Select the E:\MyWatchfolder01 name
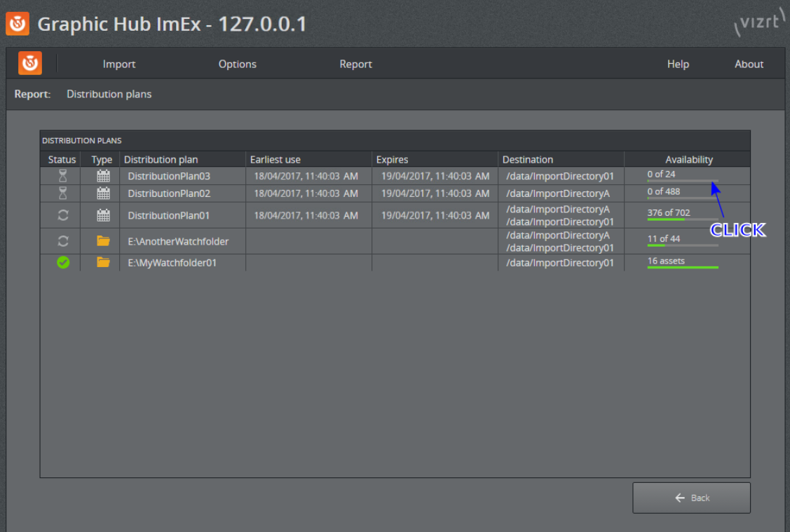Viewport: 790px width, 532px height. click(172, 262)
